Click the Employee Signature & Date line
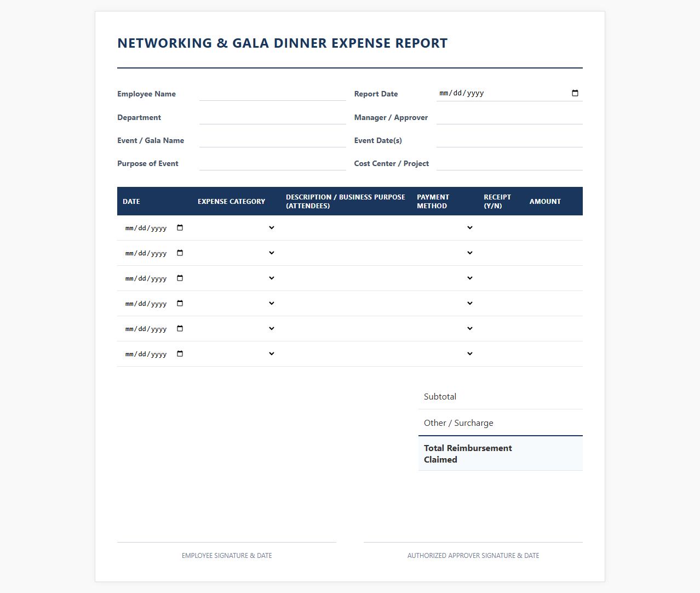Screen dimensions: 700x593 (x=227, y=542)
